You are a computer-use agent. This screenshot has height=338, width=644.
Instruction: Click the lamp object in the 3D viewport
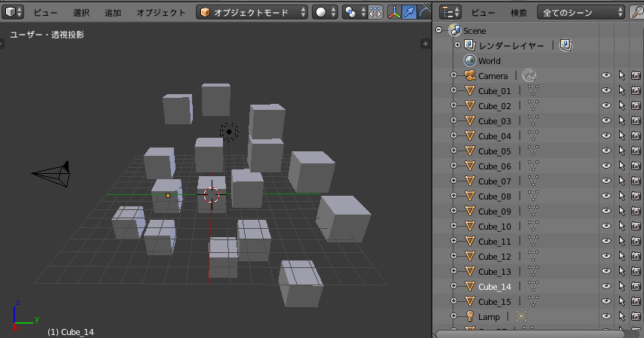pos(229,132)
